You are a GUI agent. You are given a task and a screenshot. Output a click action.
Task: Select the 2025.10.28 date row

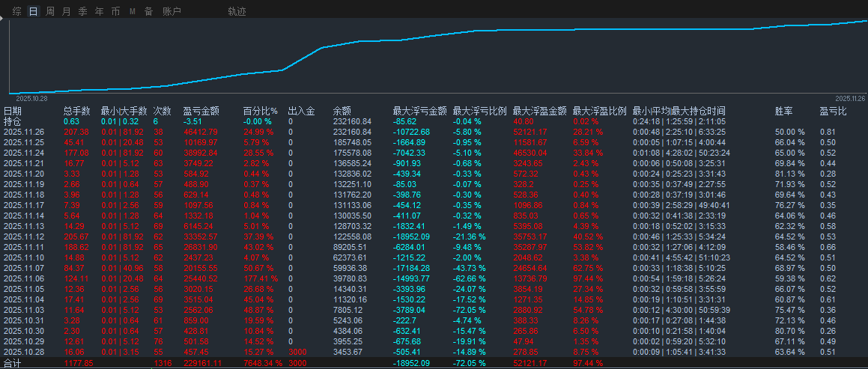point(434,352)
